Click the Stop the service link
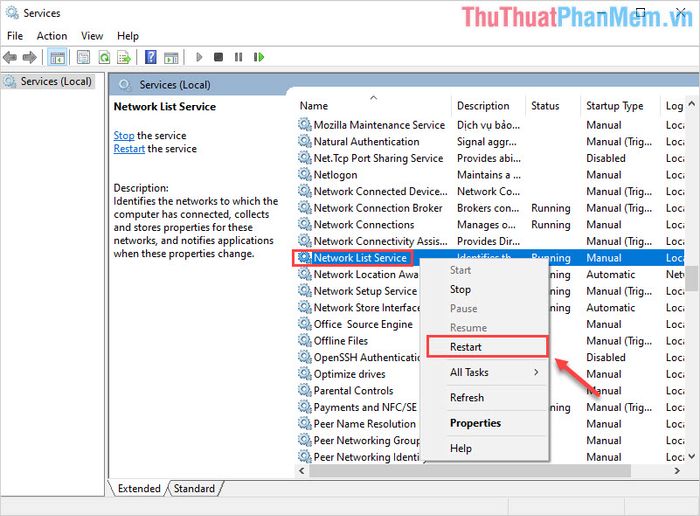Screen dimensions: 700x516 (x=124, y=135)
